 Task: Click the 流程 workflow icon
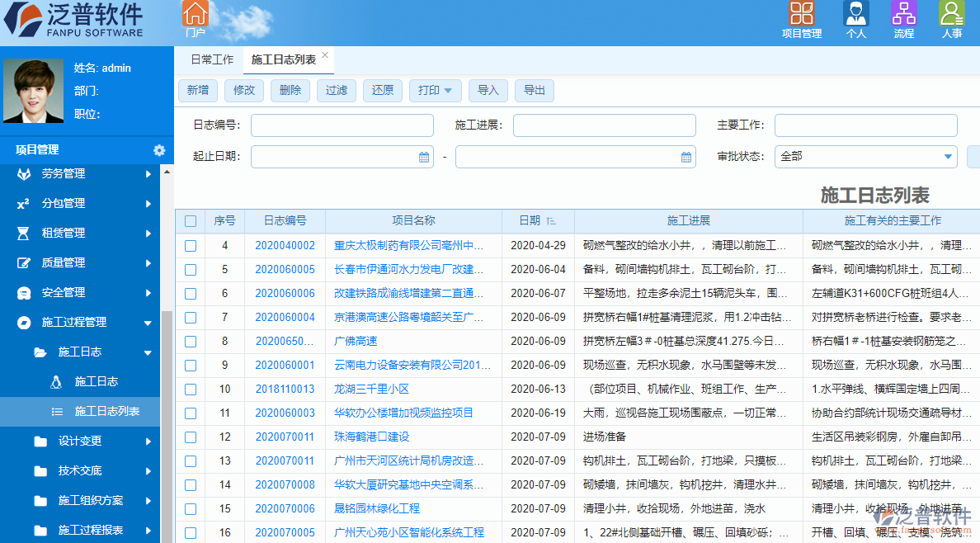[x=903, y=14]
